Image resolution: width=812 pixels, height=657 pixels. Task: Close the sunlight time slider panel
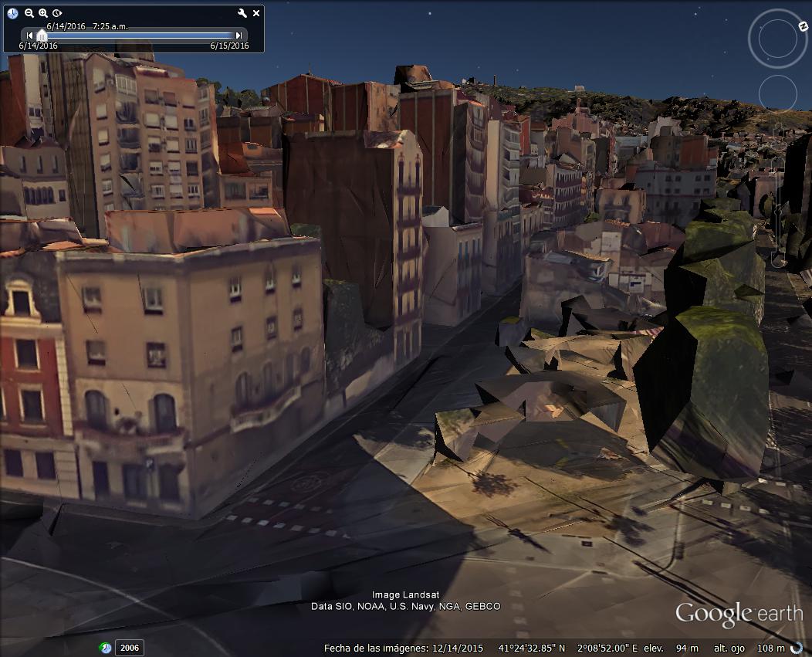[255, 13]
